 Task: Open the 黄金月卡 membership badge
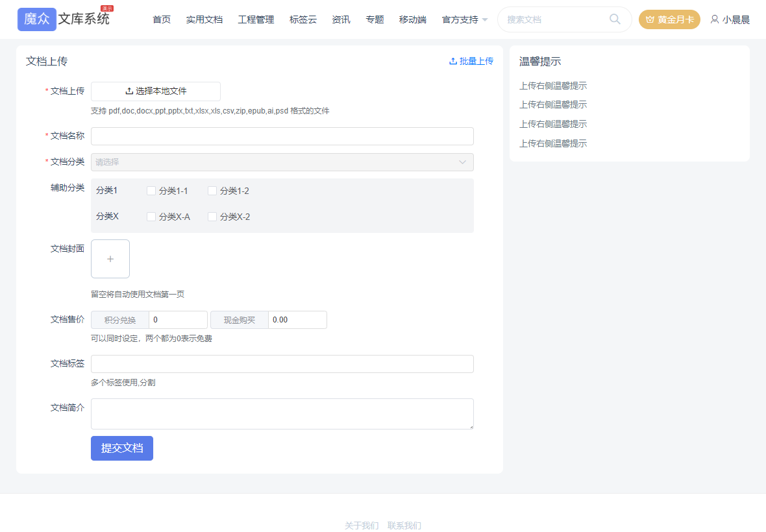[669, 19]
